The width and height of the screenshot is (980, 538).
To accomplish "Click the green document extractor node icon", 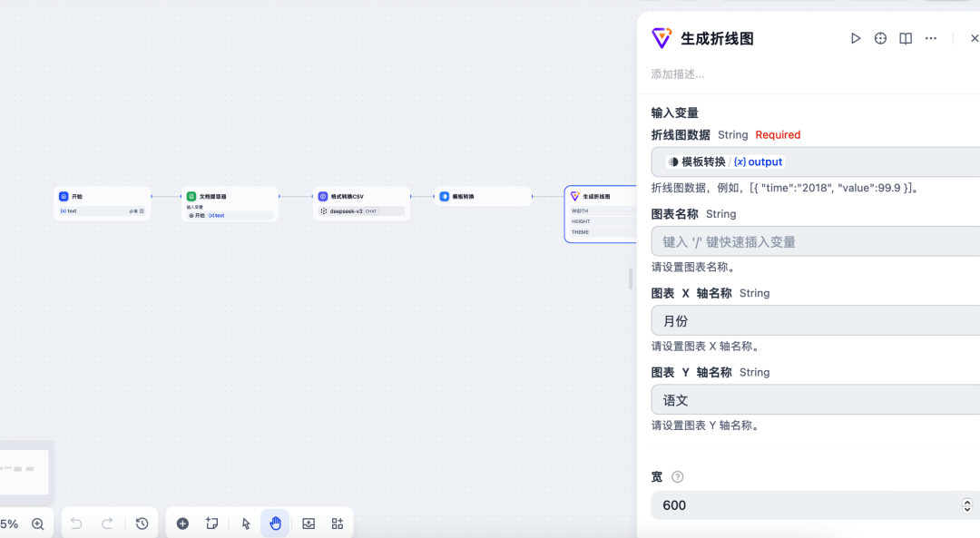I will (x=191, y=196).
